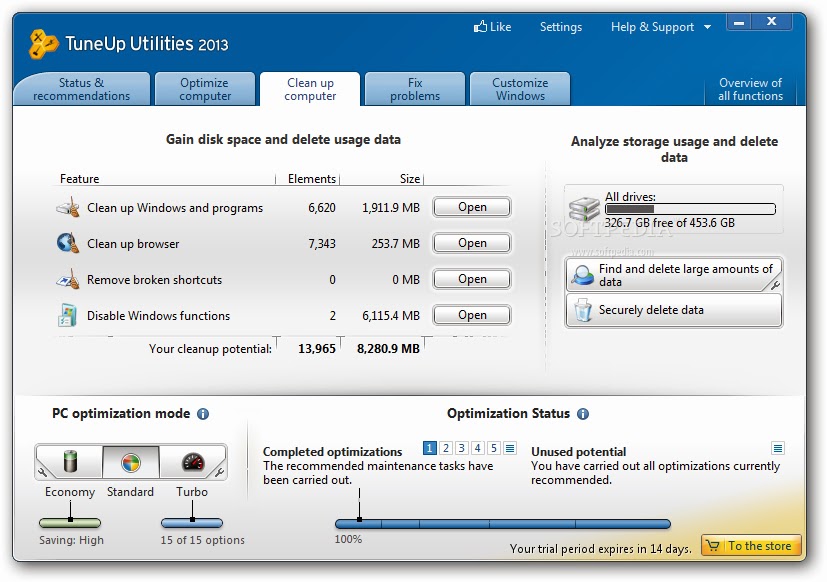
Task: Go To the store button
Action: click(751, 545)
